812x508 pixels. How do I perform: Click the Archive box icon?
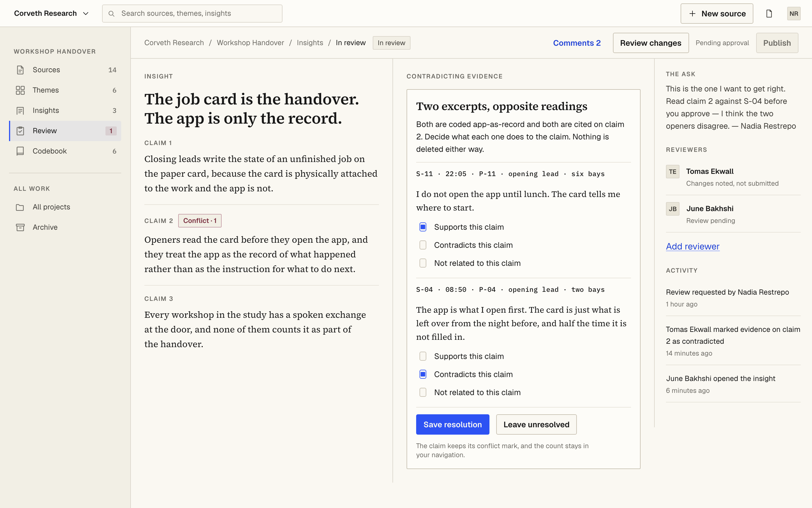coord(20,227)
